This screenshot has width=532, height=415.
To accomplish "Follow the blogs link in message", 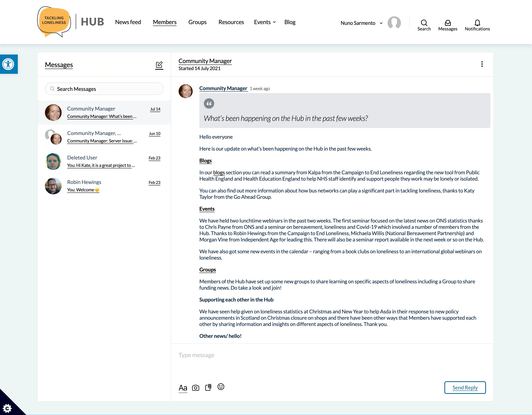I will [219, 173].
